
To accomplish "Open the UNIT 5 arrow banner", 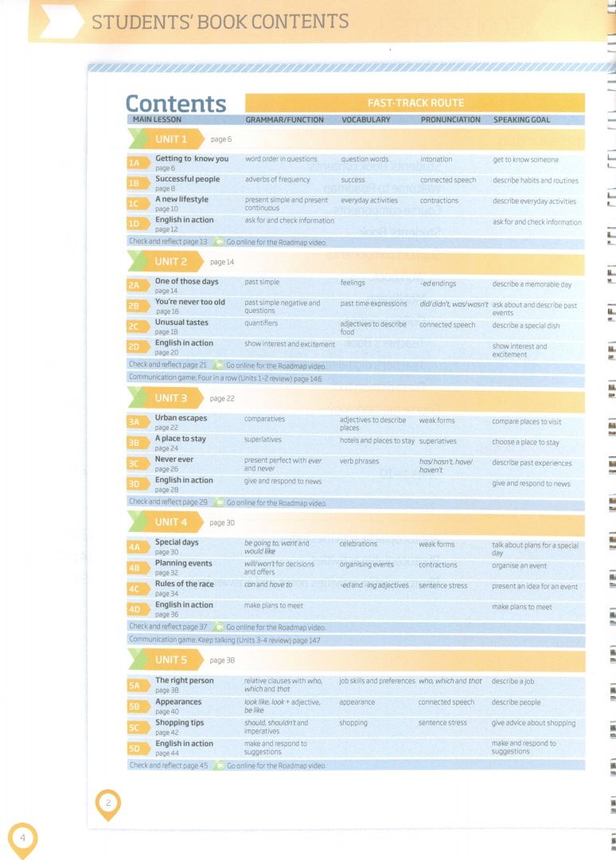I will click(166, 660).
